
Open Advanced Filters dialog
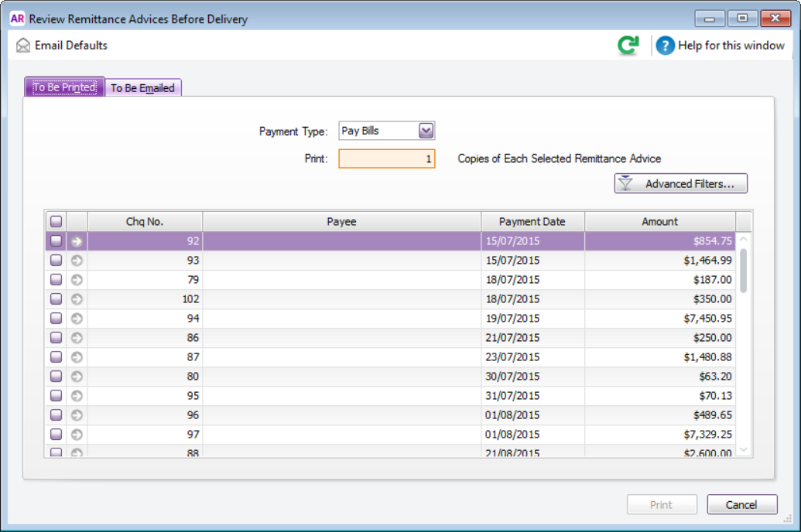coord(680,184)
